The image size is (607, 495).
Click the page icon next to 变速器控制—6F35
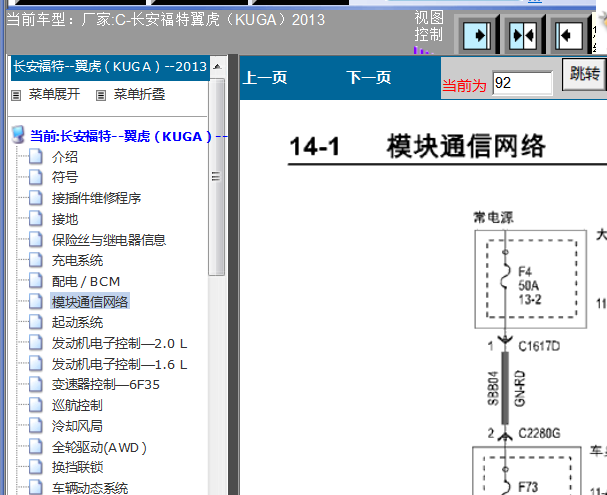(36, 384)
